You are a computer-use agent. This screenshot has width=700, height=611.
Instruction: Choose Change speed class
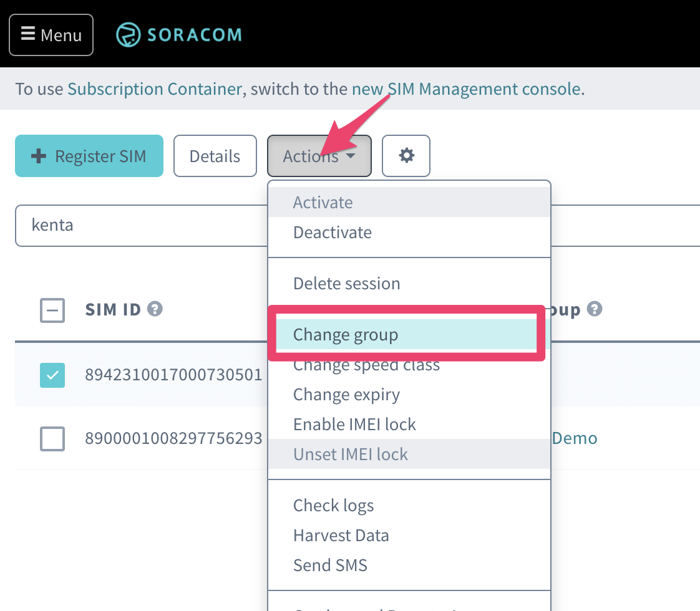coord(366,365)
